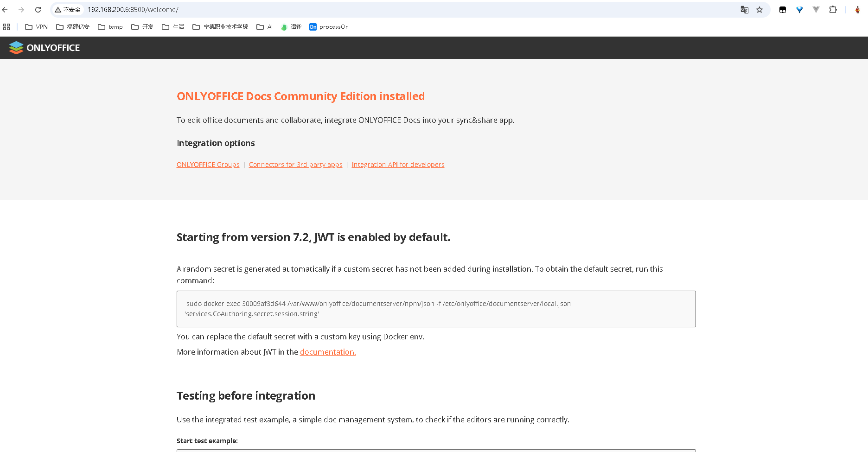Reload the page with the refresh icon
The image size is (868, 452).
tap(38, 9)
